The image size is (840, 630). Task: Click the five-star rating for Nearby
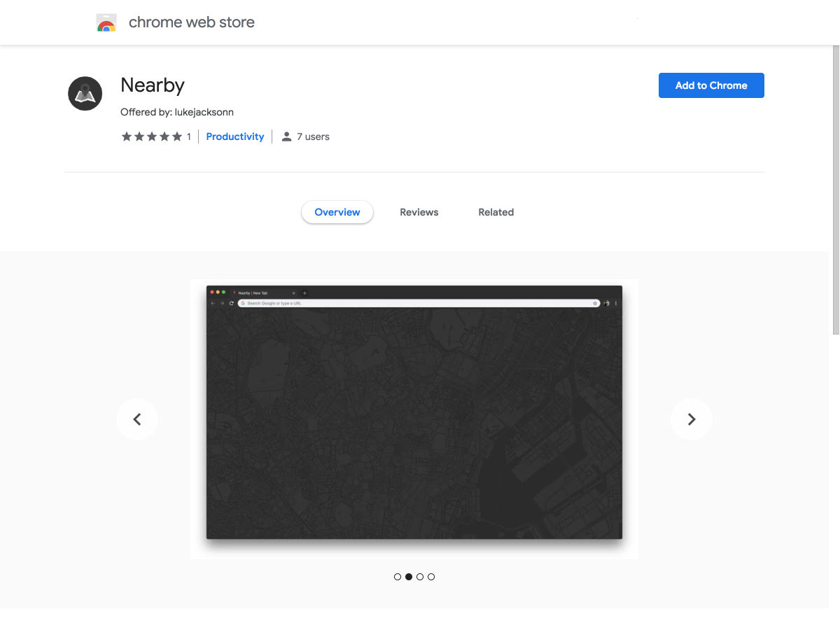pos(151,136)
